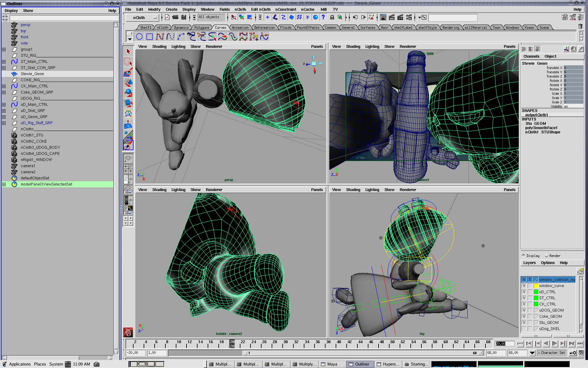Viewport: 588px width, 368px height.
Task: Click the Detach Curves scissors icon
Action: tap(202, 37)
